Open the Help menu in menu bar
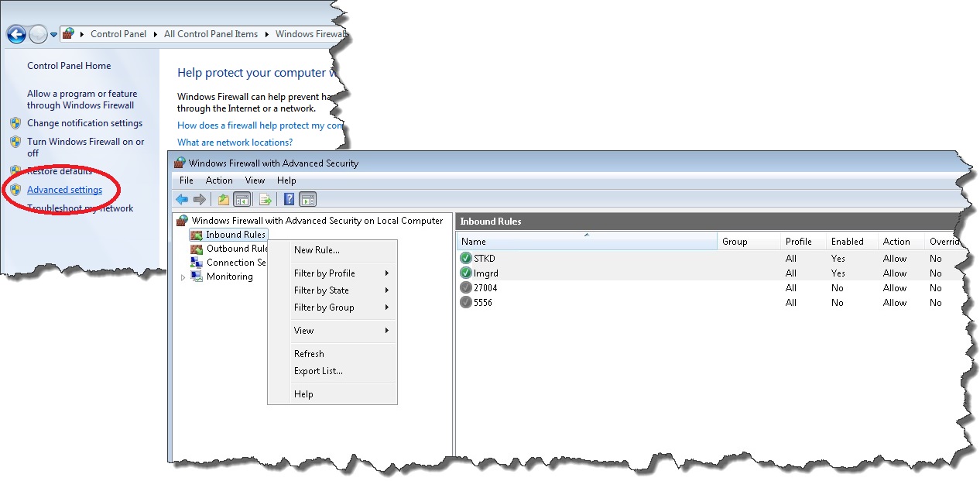980x481 pixels. (286, 180)
